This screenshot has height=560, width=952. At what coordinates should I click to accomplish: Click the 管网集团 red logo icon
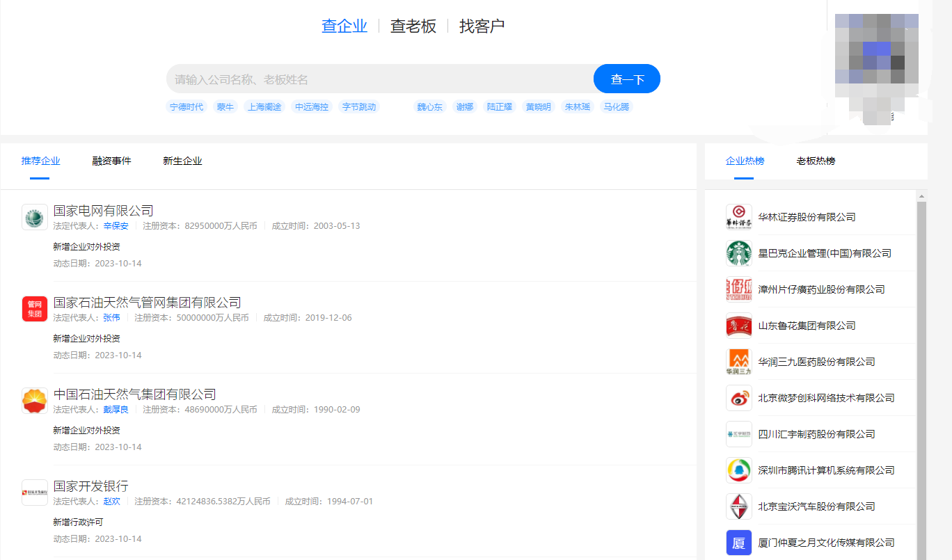click(35, 309)
